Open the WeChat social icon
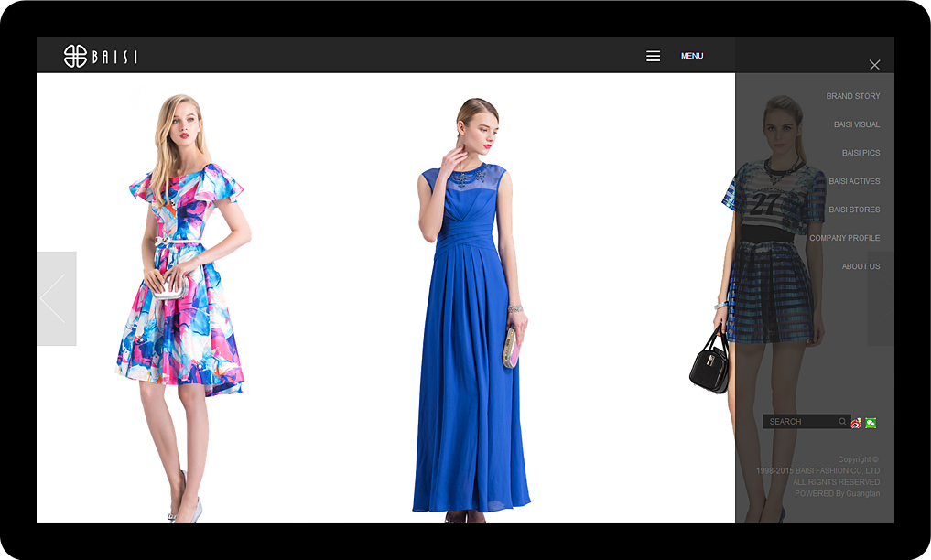Image resolution: width=931 pixels, height=560 pixels. tap(871, 423)
